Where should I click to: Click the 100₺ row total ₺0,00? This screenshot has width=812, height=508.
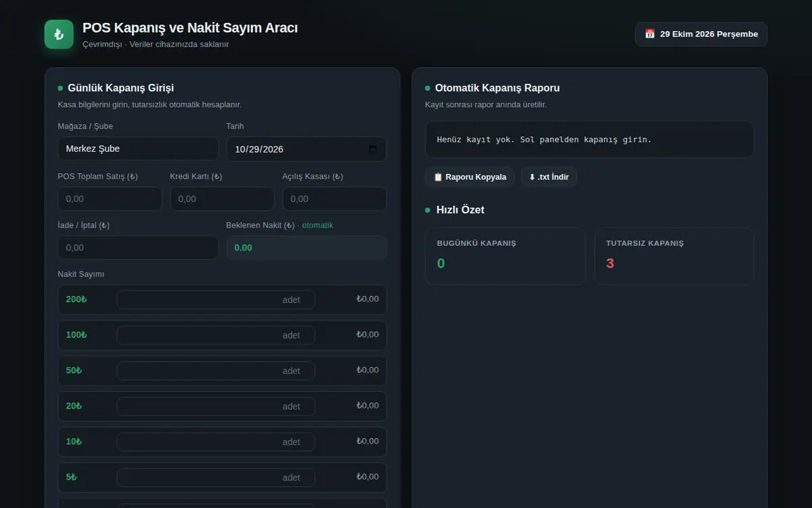[x=367, y=335]
